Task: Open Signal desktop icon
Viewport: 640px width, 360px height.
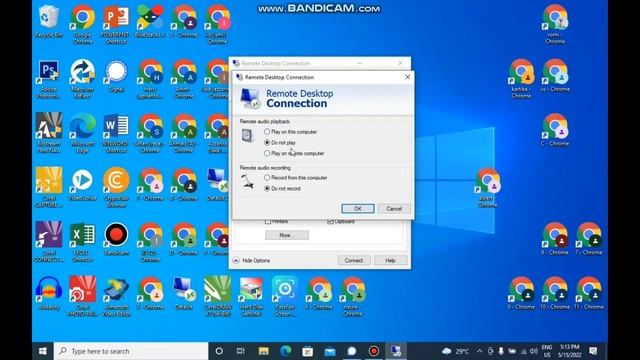Action: click(116, 76)
